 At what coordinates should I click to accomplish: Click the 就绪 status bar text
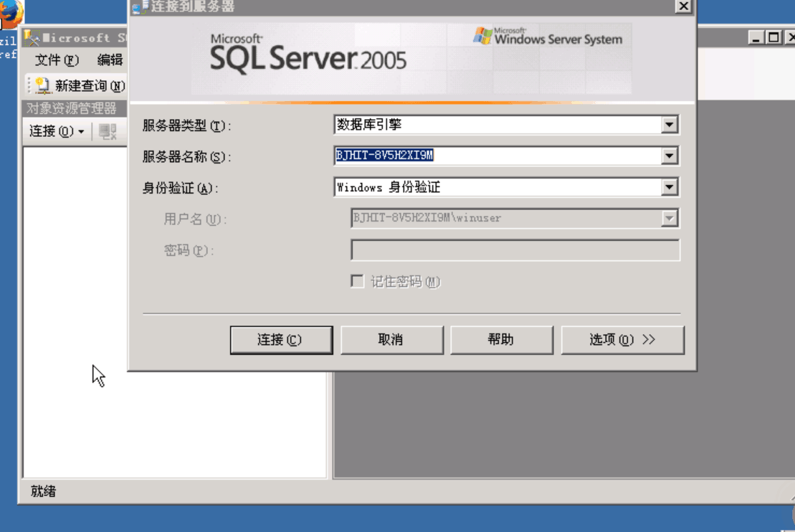click(44, 491)
